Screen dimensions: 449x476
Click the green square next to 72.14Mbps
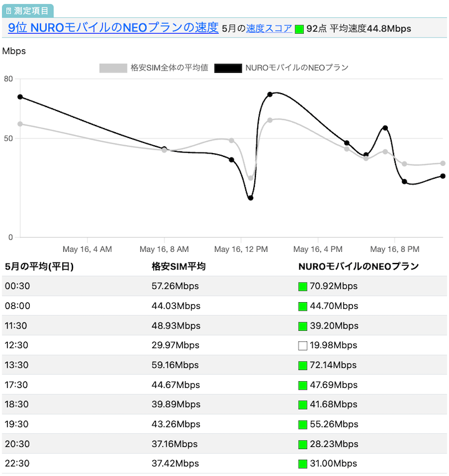click(x=303, y=366)
